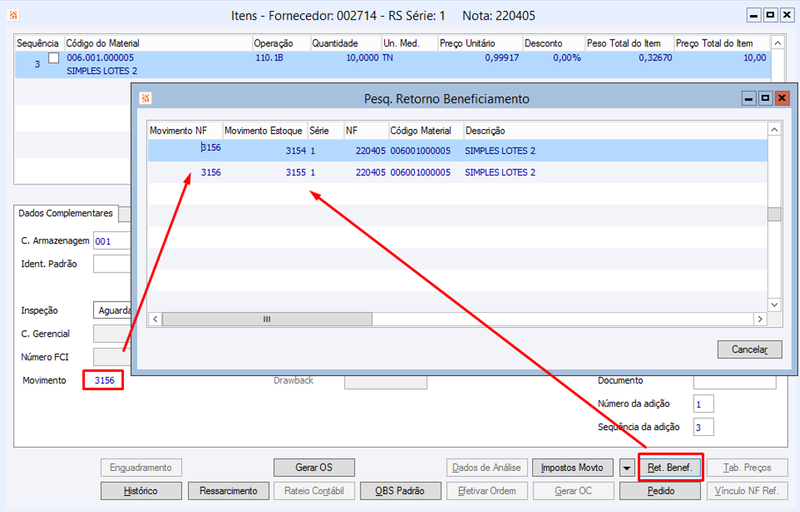Open the dropdown arrow next to Impostos Movto
This screenshot has width=800, height=512.
pyautogui.click(x=627, y=468)
